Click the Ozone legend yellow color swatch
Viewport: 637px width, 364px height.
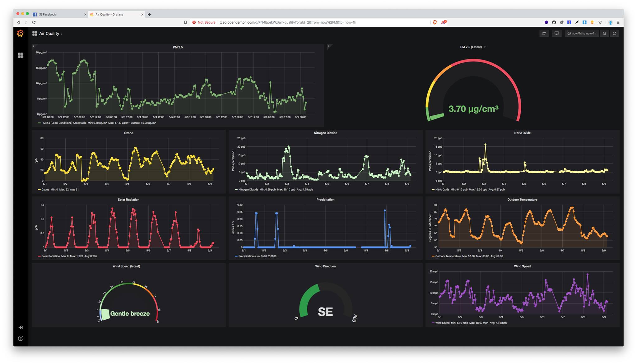39,190
